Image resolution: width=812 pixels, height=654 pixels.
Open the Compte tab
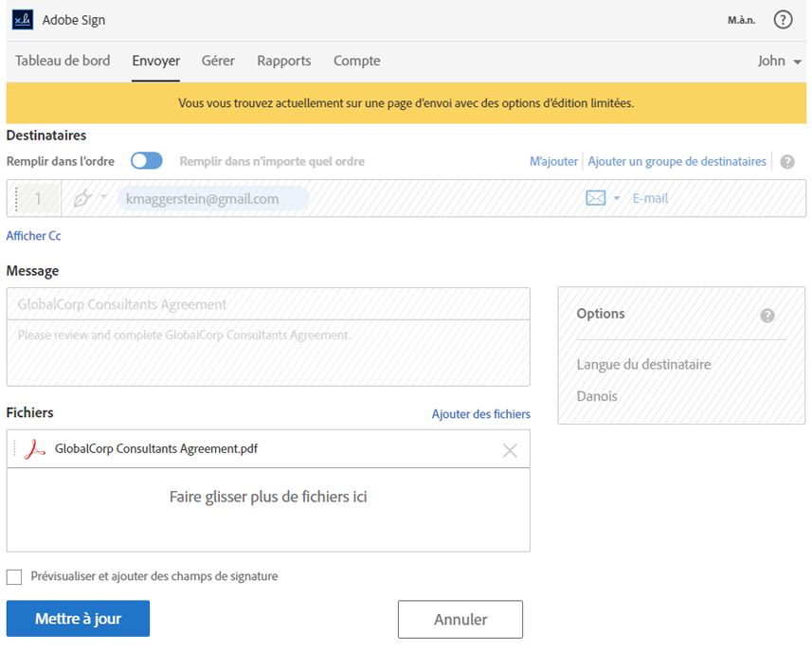357,61
